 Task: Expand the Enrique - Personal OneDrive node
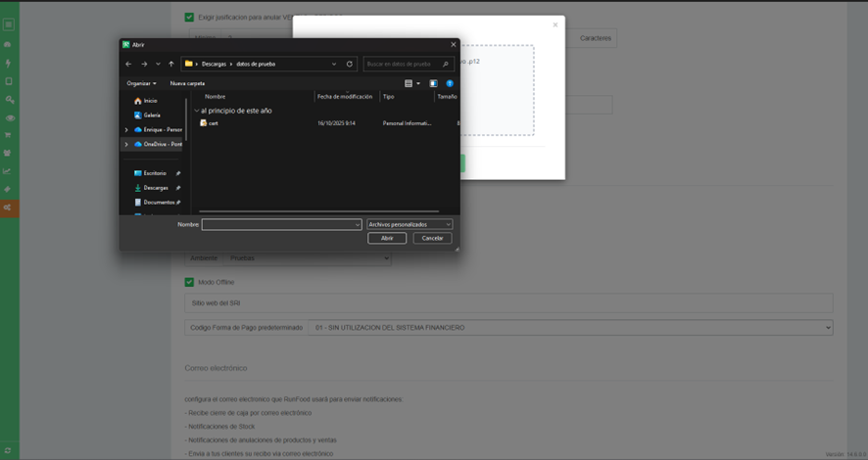pos(126,130)
